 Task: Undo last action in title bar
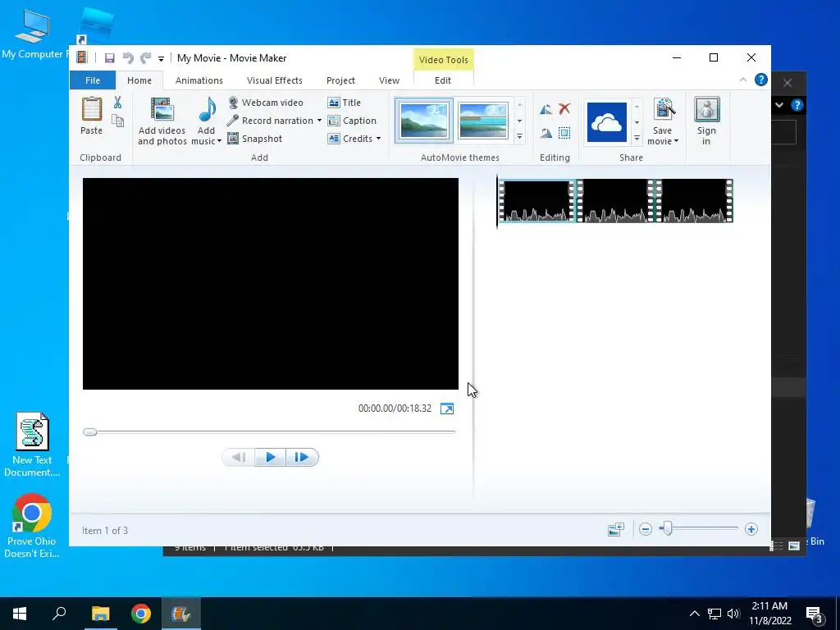tap(128, 58)
